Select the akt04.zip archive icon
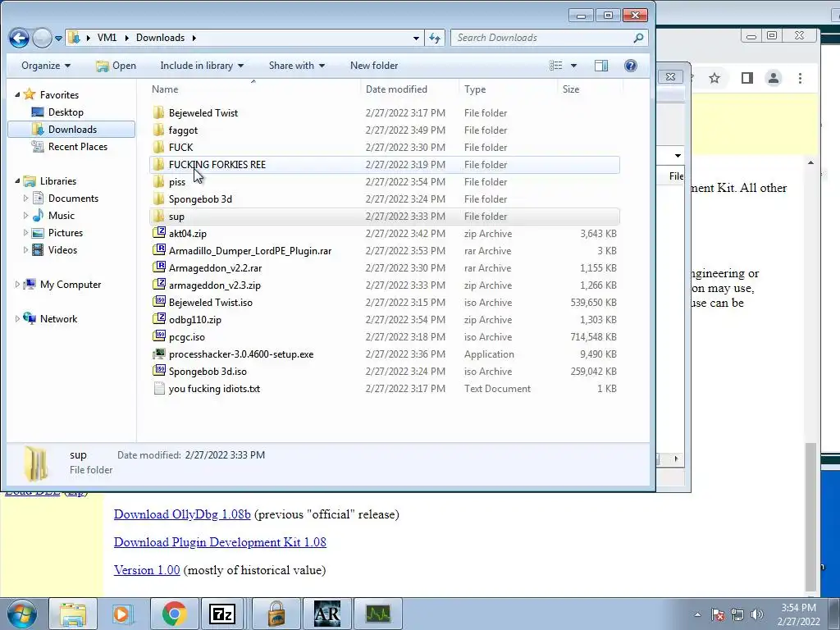This screenshot has width=840, height=630. [x=158, y=233]
